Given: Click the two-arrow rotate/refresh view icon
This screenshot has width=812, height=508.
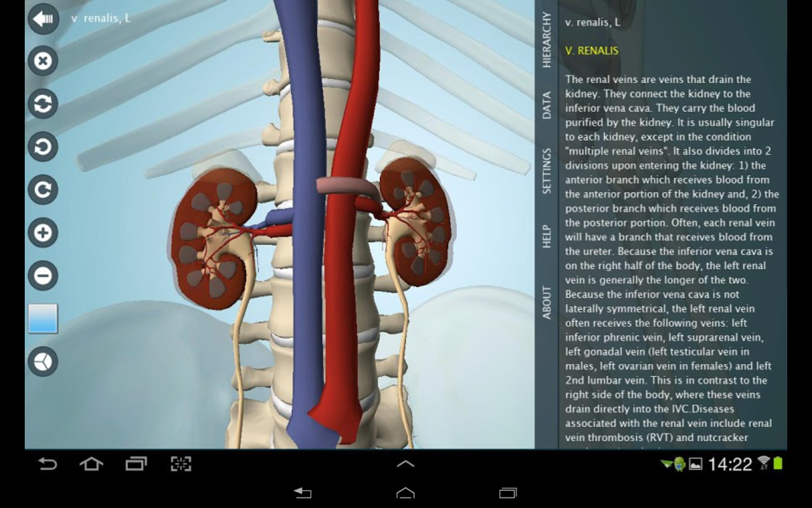Looking at the screenshot, I should pyautogui.click(x=43, y=104).
